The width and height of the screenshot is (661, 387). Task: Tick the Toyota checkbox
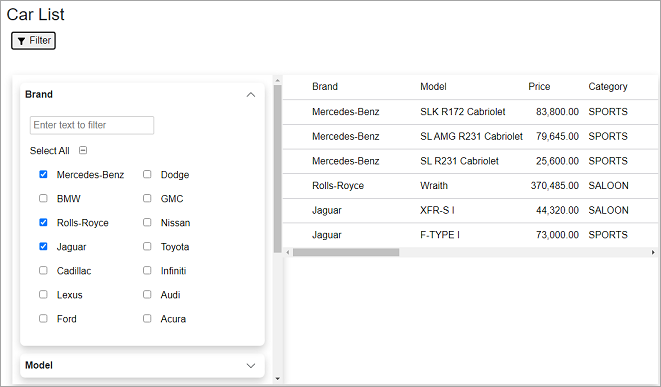[147, 246]
